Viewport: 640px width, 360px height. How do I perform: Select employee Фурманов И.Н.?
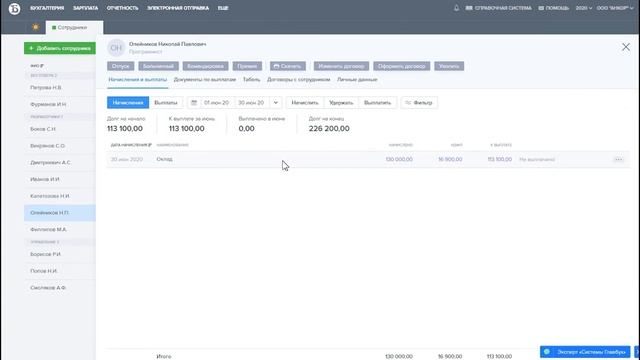click(60, 104)
